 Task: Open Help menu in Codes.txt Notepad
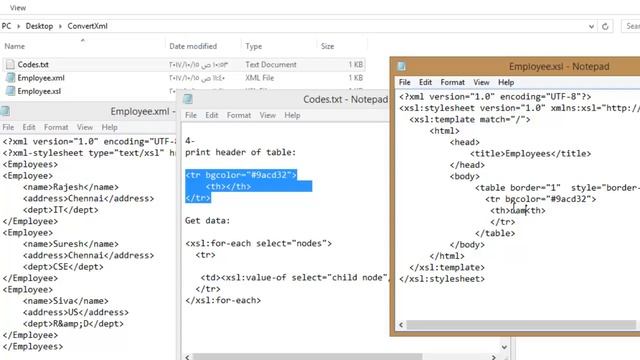[x=292, y=116]
